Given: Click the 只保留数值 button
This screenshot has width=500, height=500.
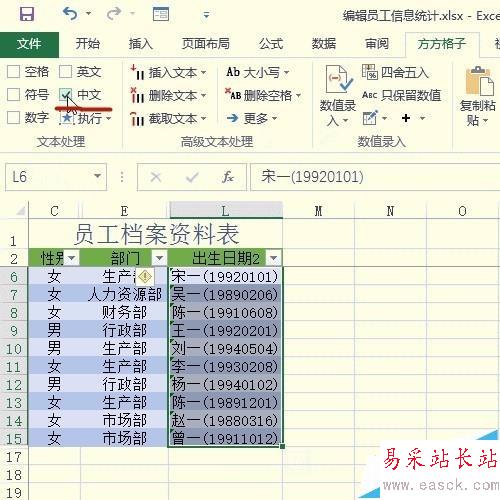Looking at the screenshot, I should pos(401,96).
